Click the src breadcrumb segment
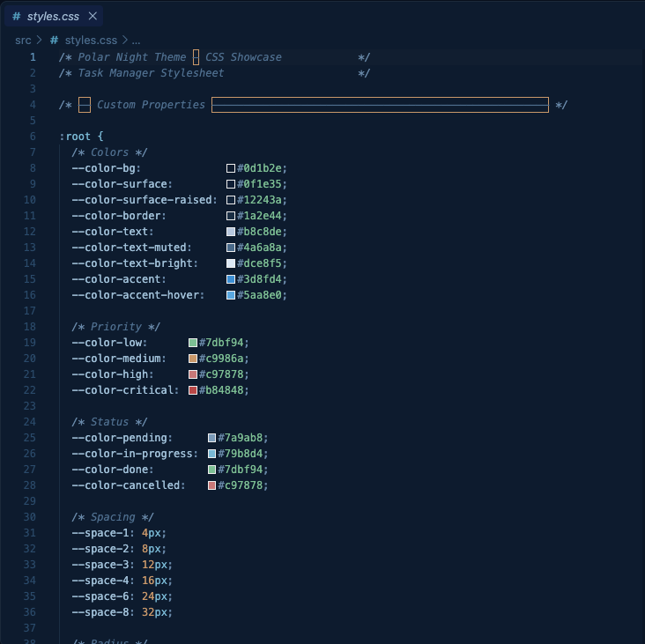The height and width of the screenshot is (644, 645). 23,41
